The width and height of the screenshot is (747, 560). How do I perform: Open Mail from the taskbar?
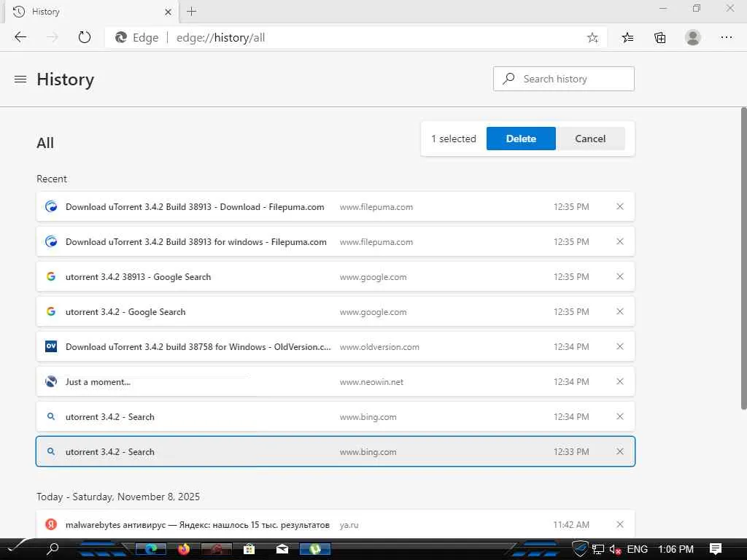[282, 549]
